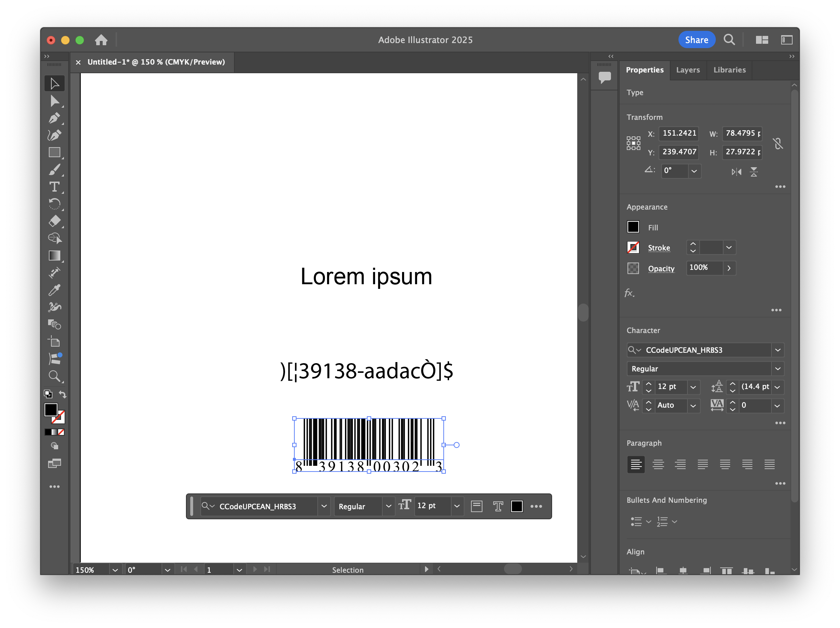840x628 pixels.
Task: Open the search icon in title bar
Action: [x=729, y=39]
